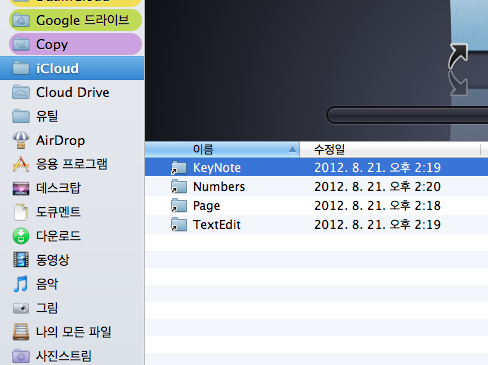This screenshot has width=488, height=365.
Task: Open 그림 in the sidebar
Action: [72, 308]
